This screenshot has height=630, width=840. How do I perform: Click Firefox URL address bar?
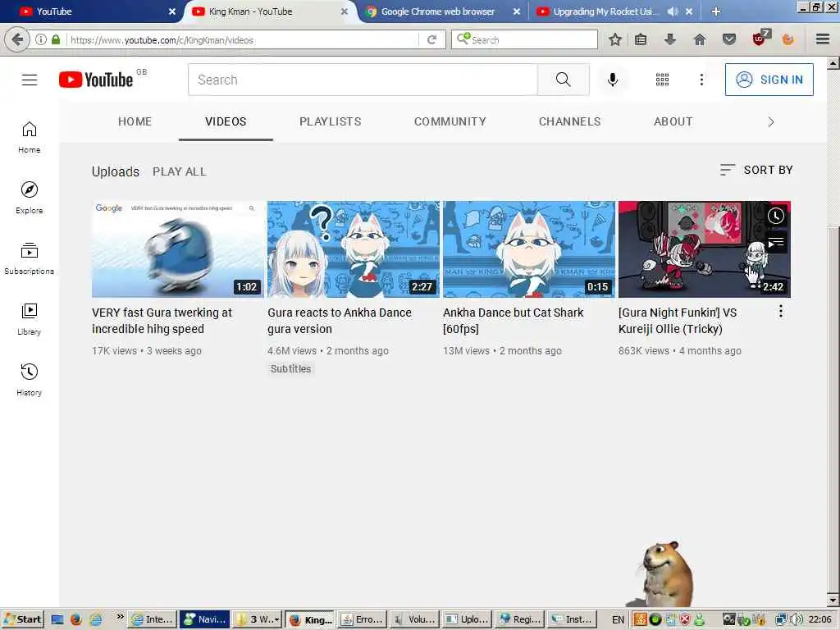[x=243, y=39]
